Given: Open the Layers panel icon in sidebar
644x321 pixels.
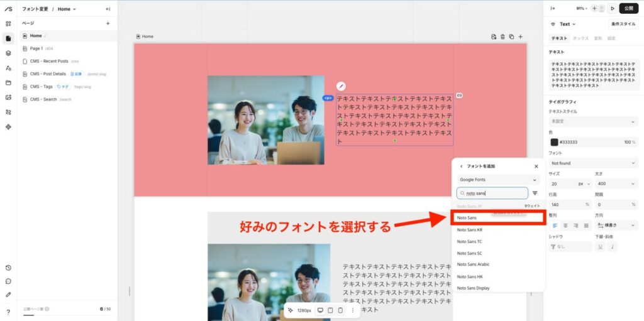Looking at the screenshot, I should click(x=8, y=53).
